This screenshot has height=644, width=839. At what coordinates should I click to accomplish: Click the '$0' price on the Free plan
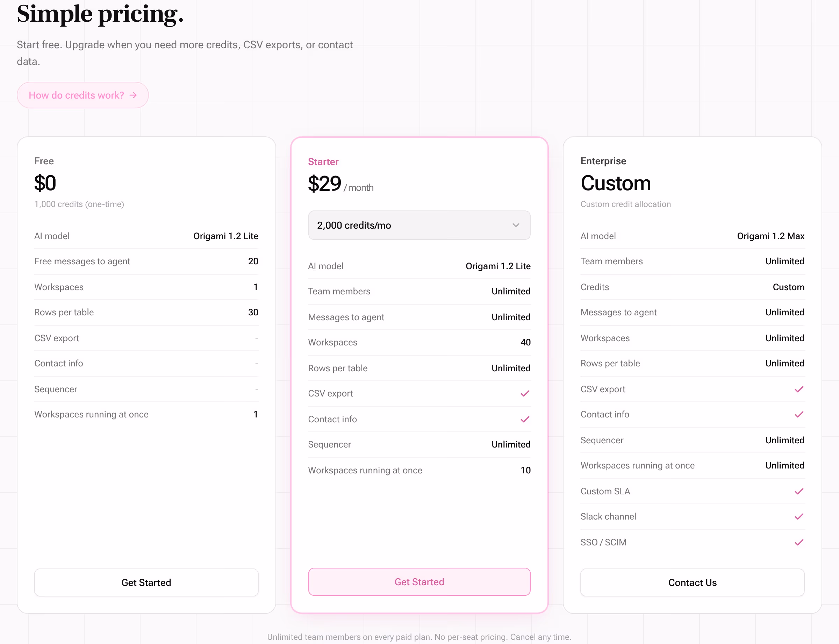tap(45, 183)
